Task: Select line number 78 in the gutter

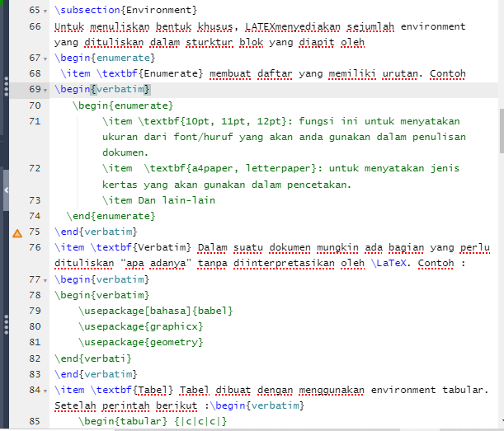Action: [x=35, y=295]
